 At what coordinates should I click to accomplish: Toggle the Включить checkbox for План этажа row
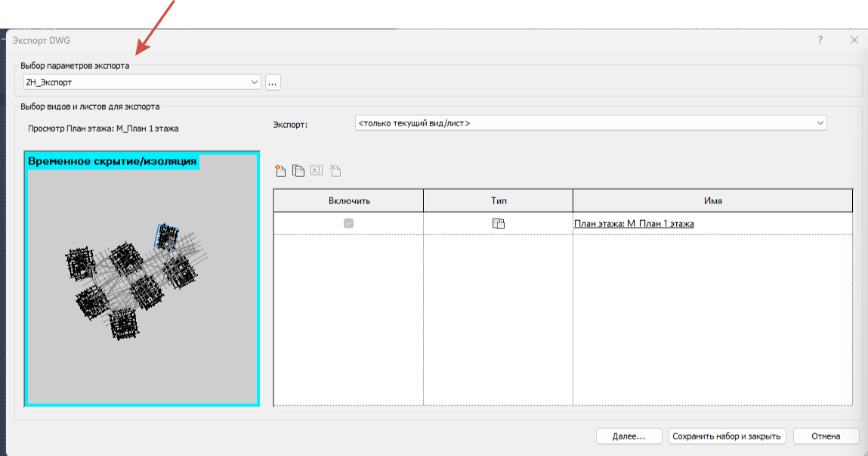coord(348,223)
